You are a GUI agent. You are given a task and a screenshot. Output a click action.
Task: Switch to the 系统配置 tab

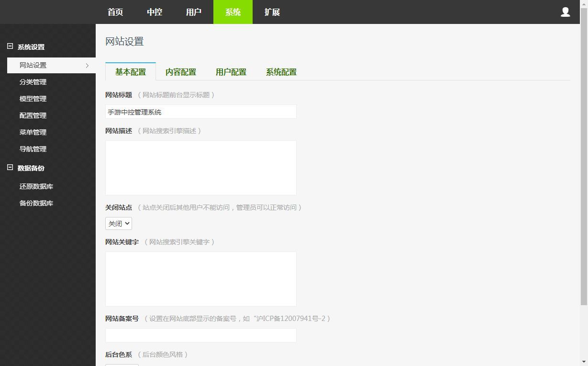pos(281,72)
